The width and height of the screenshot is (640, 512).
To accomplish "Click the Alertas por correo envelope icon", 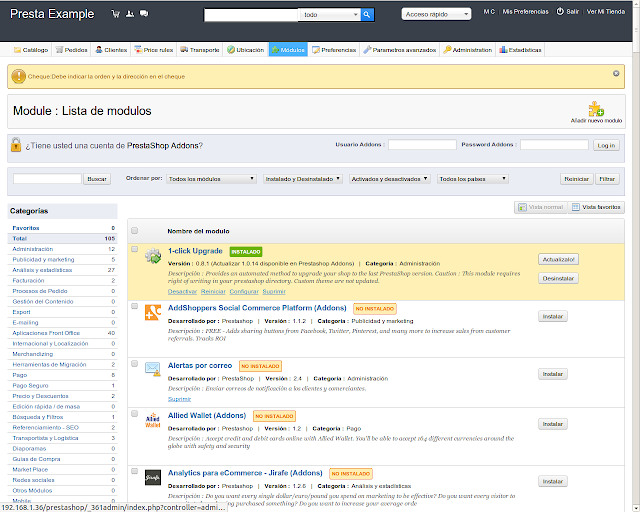I will pos(153,369).
